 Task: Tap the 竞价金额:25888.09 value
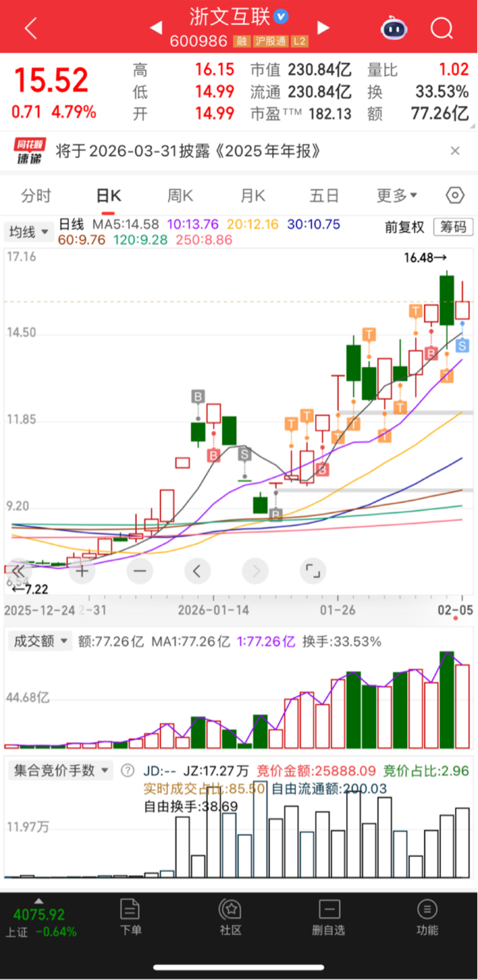coord(316,771)
